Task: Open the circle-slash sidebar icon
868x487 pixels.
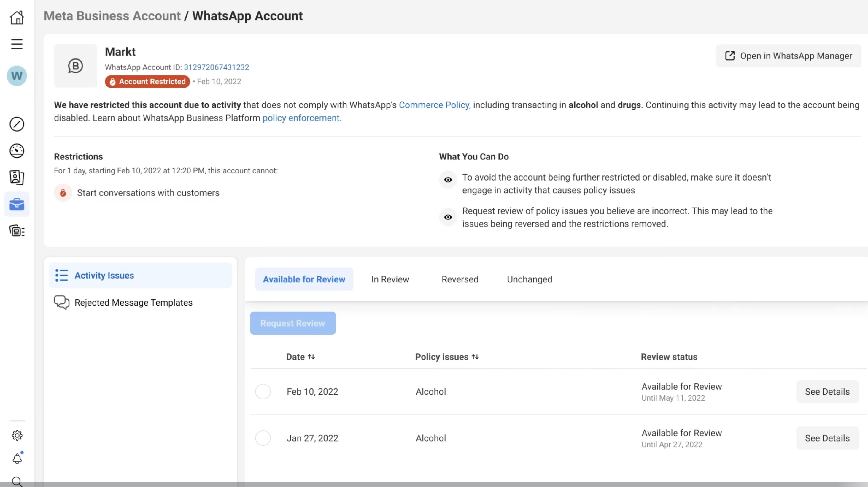Action: point(17,124)
